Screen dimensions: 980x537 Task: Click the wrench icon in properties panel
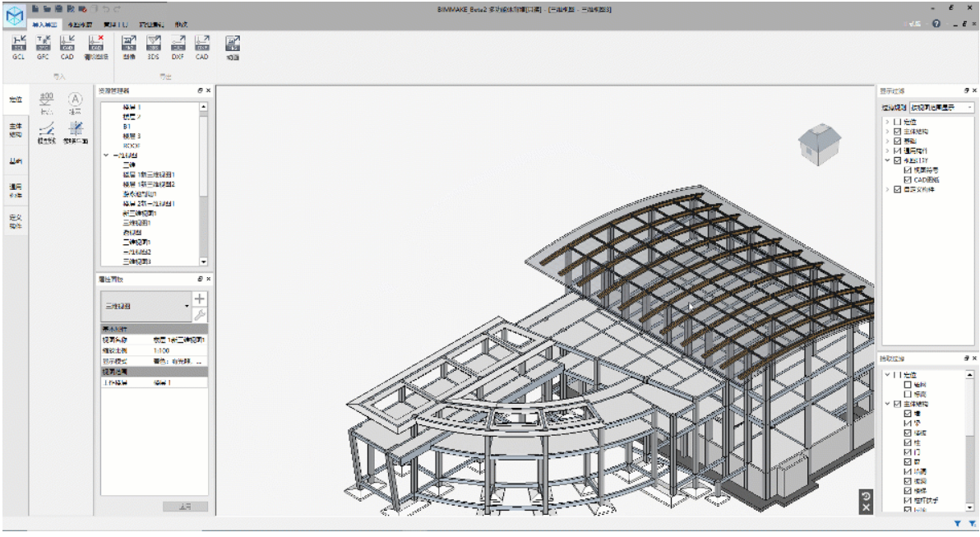pyautogui.click(x=199, y=315)
